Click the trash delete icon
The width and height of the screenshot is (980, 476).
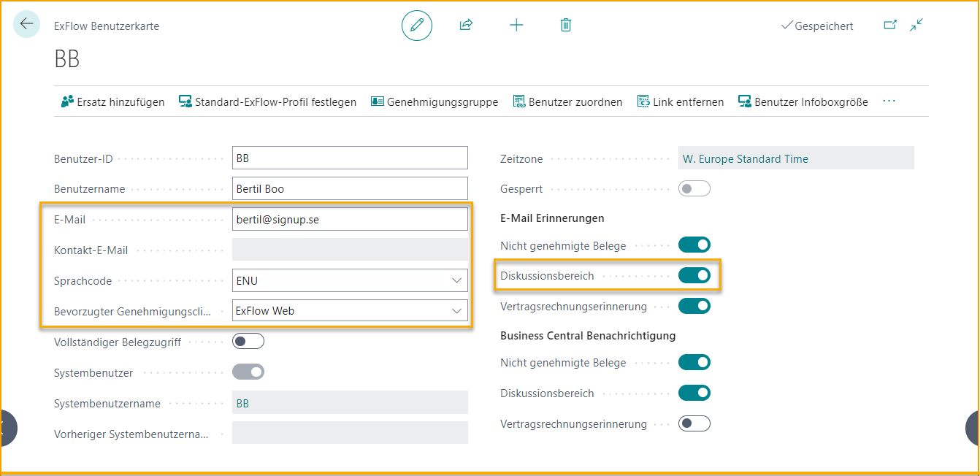click(x=565, y=26)
